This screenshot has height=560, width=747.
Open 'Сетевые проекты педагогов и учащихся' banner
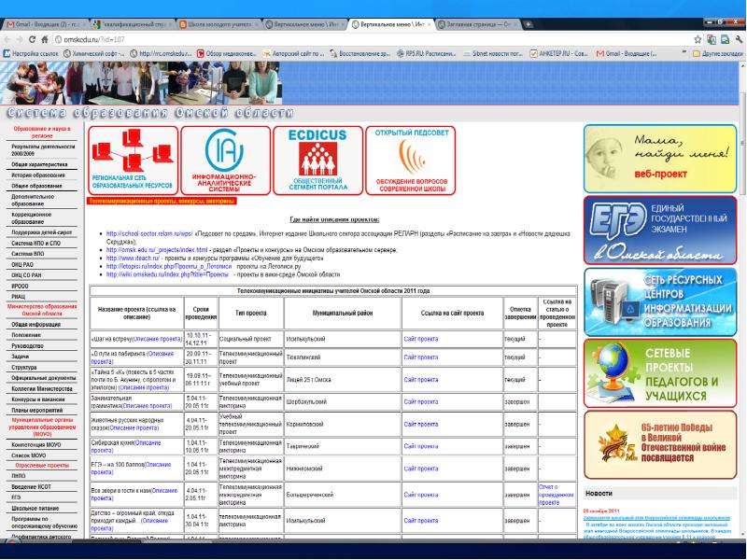point(660,373)
